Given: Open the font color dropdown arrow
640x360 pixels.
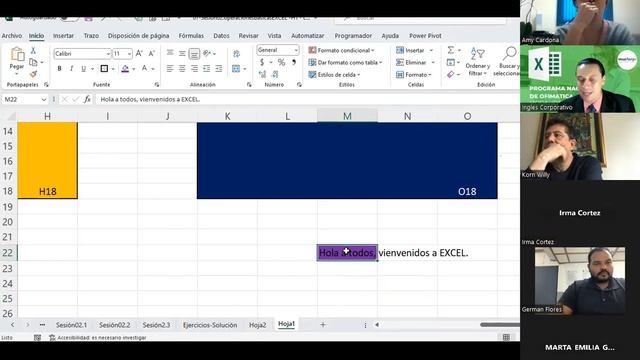Looking at the screenshot, I should coord(153,69).
